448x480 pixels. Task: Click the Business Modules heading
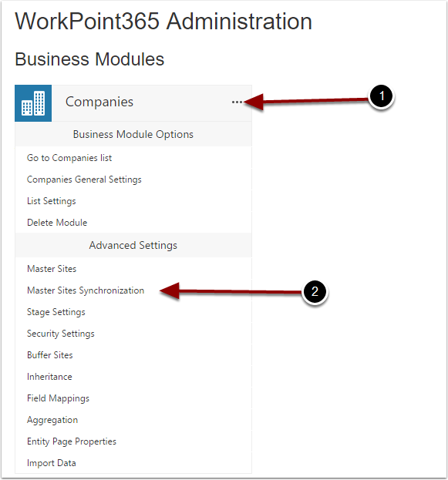pyautogui.click(x=89, y=59)
